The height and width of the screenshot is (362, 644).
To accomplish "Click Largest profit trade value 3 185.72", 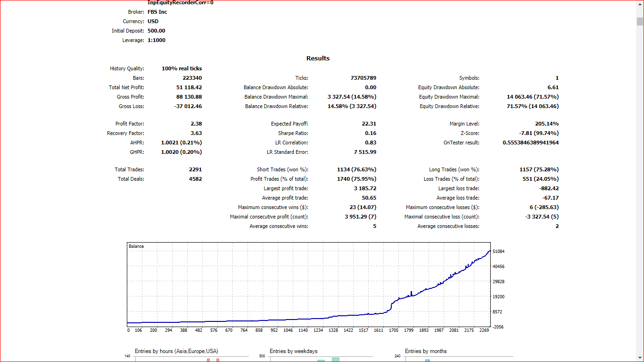I will tap(365, 188).
